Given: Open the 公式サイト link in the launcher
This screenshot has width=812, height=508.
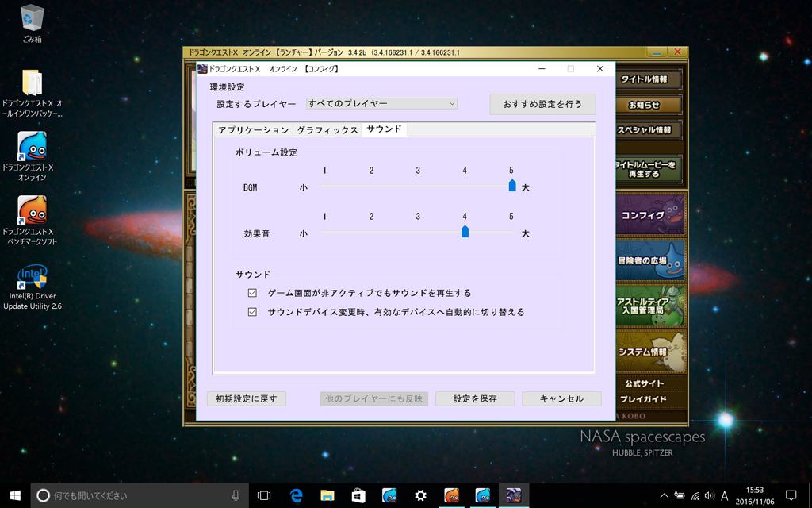Looking at the screenshot, I should 644,383.
